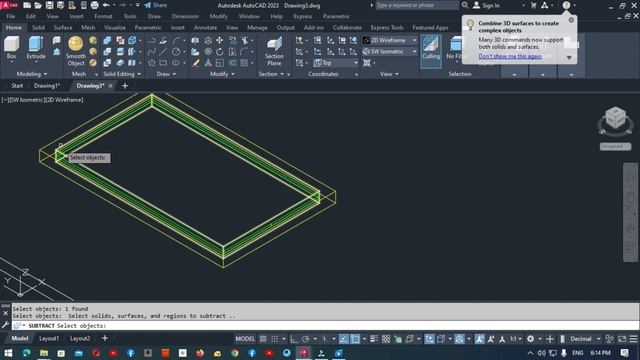640x360 pixels.
Task: Open the workspace switching gear icon
Action: [530, 339]
